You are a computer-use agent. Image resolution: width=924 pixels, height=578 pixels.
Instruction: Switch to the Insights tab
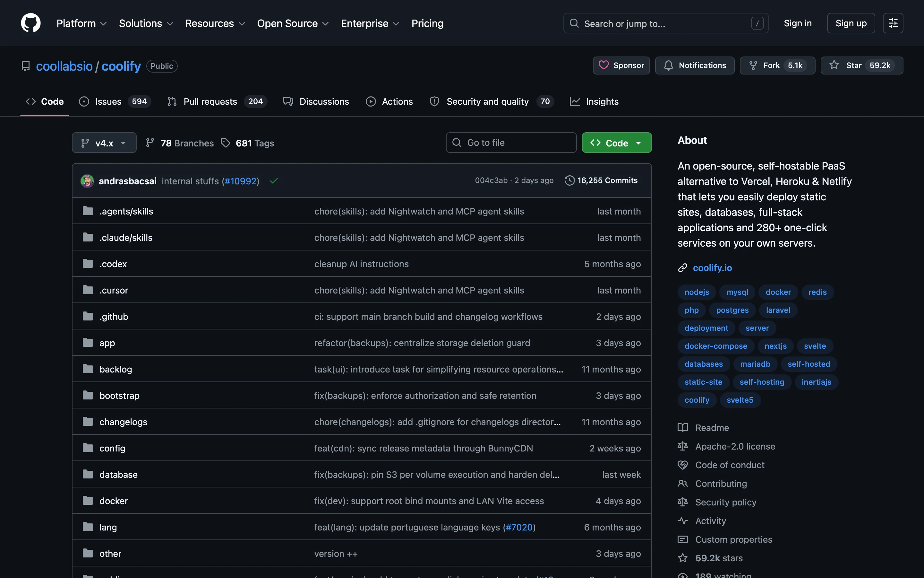(594, 101)
